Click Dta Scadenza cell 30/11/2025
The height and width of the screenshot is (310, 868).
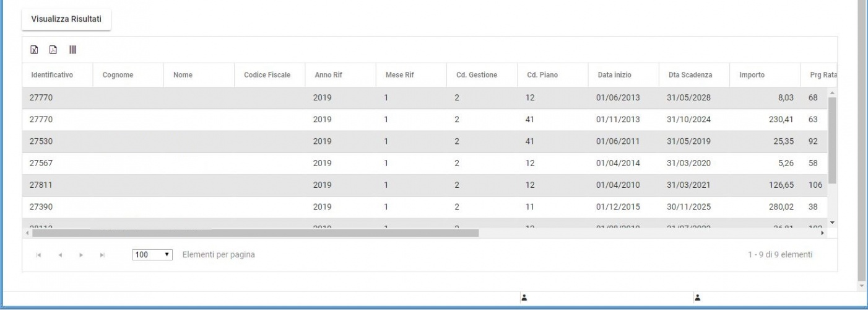(688, 207)
